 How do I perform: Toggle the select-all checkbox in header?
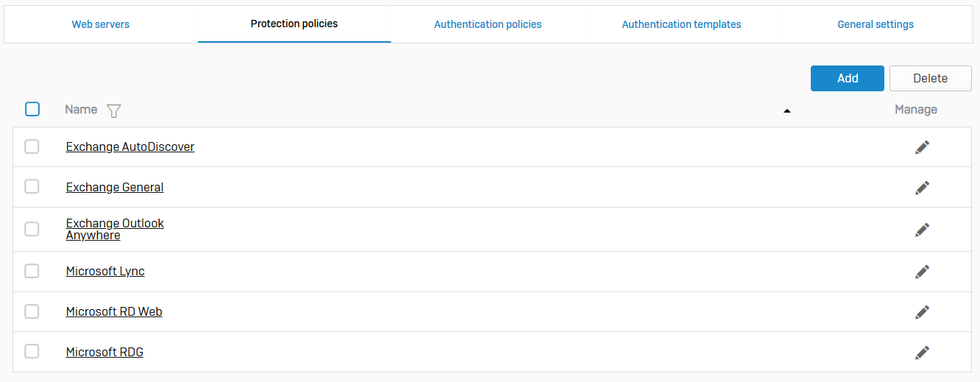click(32, 109)
